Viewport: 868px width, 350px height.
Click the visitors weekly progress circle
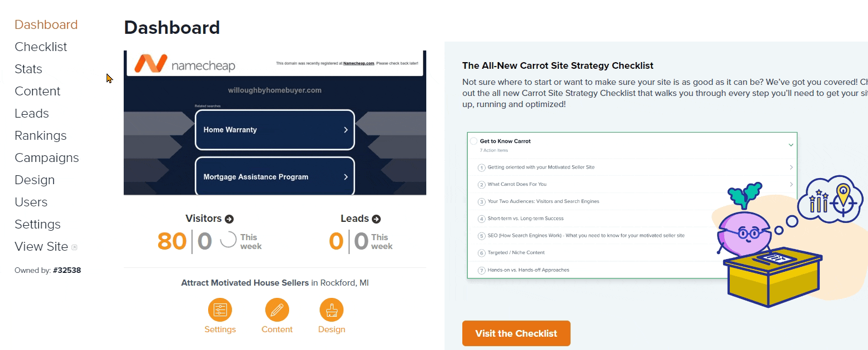pos(228,241)
